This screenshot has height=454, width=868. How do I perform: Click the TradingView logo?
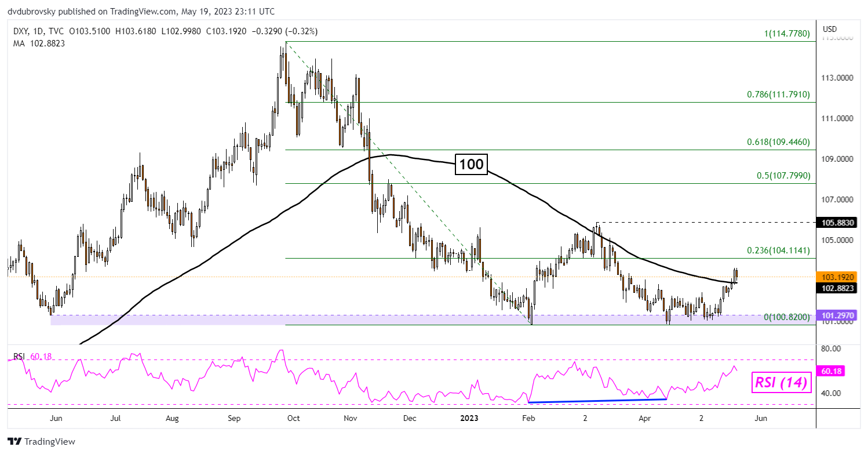[x=41, y=441]
